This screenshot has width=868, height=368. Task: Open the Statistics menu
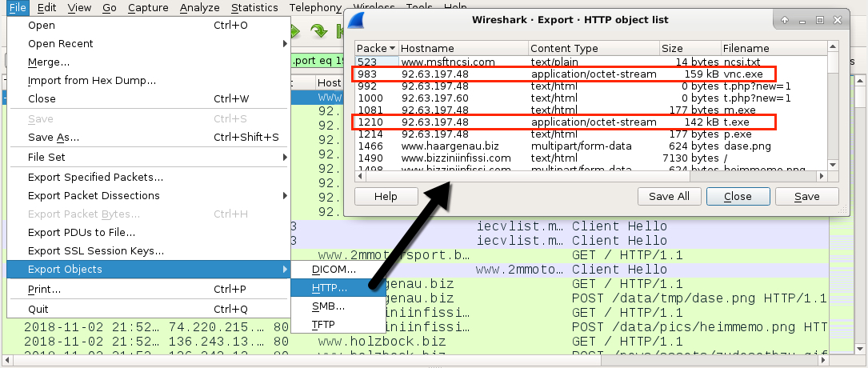pyautogui.click(x=254, y=8)
